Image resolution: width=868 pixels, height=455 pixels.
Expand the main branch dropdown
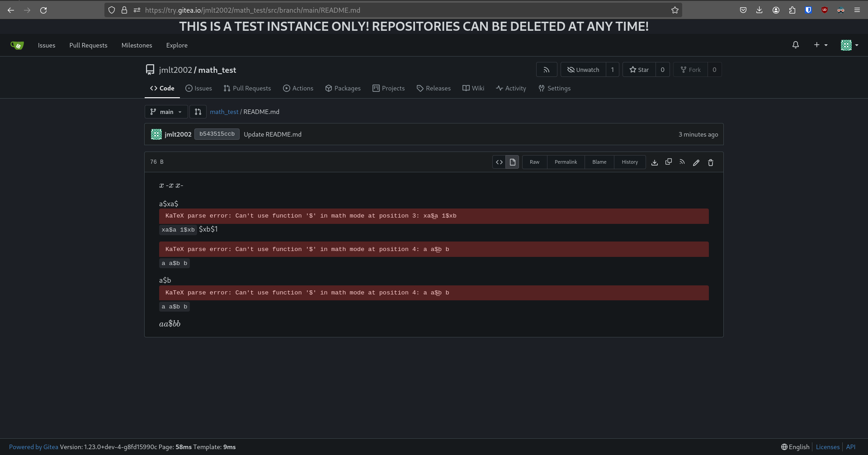click(166, 112)
